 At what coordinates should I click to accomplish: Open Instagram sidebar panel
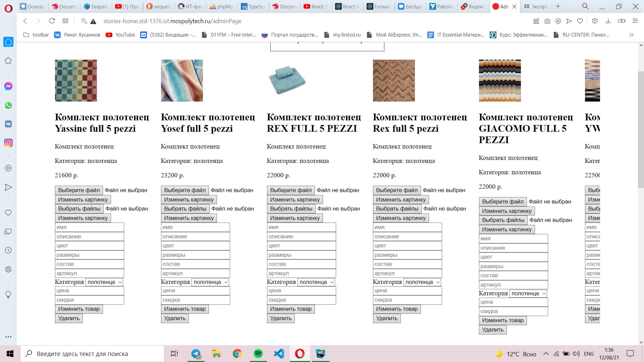(x=8, y=143)
